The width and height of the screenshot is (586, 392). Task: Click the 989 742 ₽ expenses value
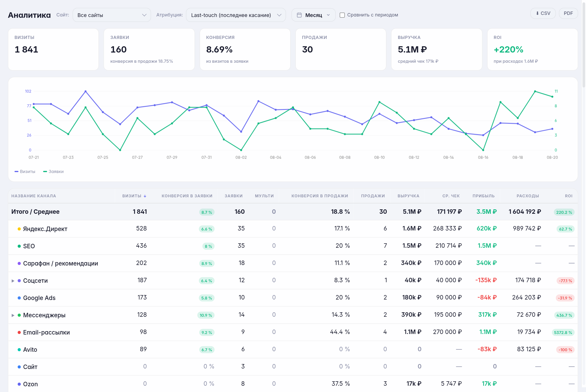[x=527, y=228]
